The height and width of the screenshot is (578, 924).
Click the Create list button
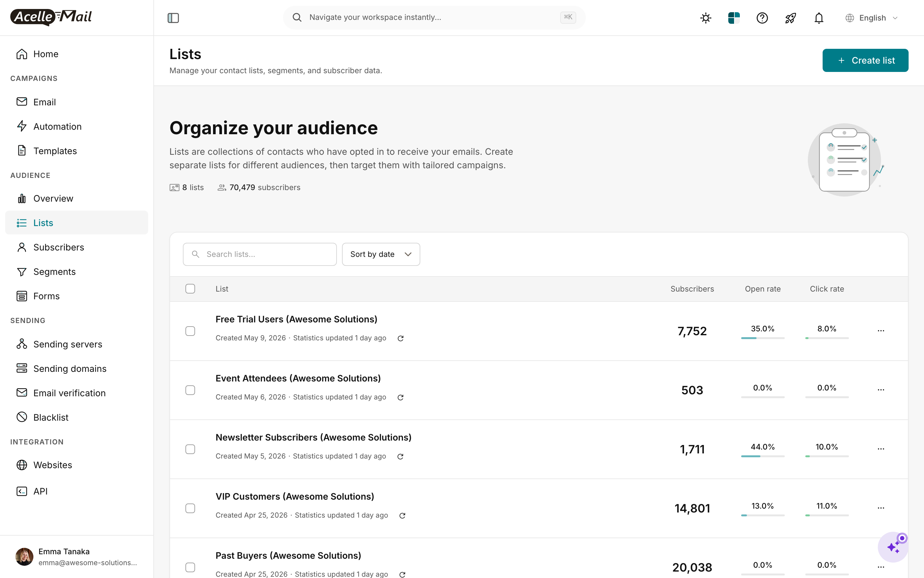click(x=865, y=60)
